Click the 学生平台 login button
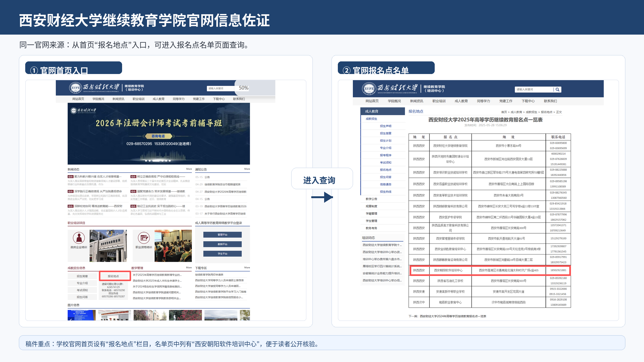Image resolution: width=644 pixels, height=362 pixels. (222, 253)
